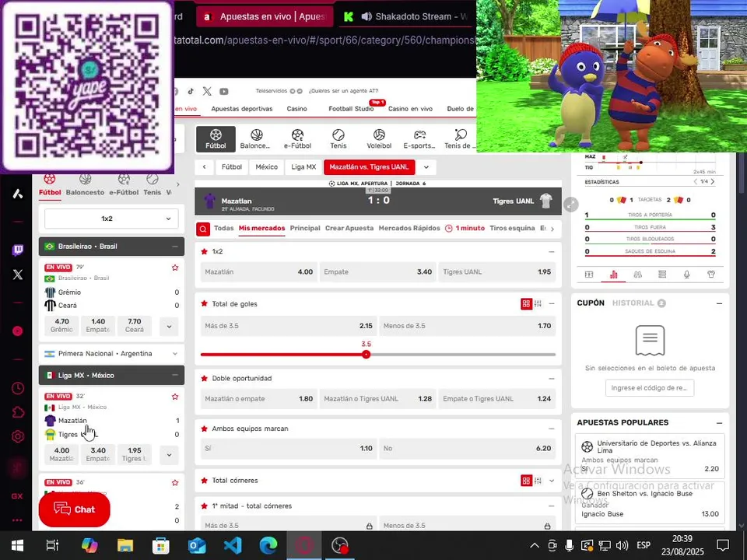Collapse the Liga MX • México section

175,375
